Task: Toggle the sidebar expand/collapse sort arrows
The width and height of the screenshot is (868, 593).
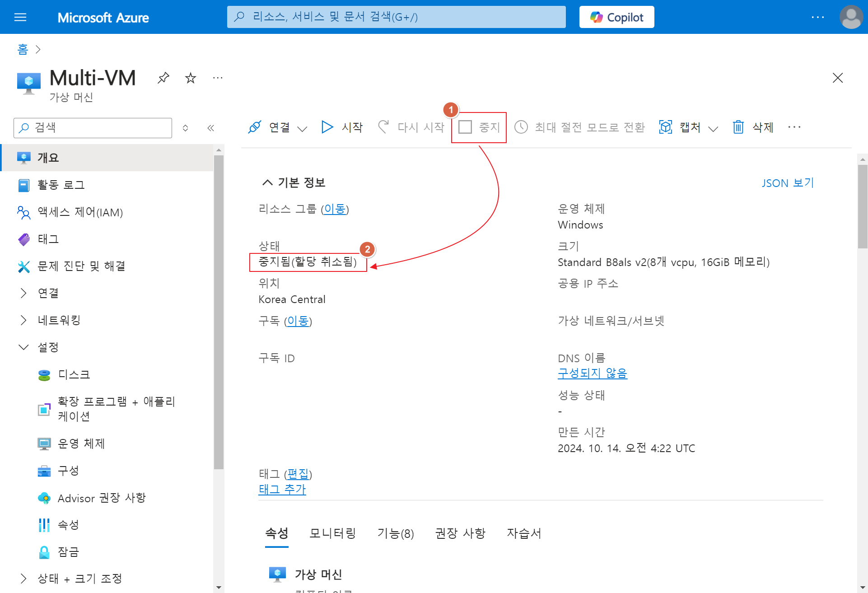Action: point(185,128)
